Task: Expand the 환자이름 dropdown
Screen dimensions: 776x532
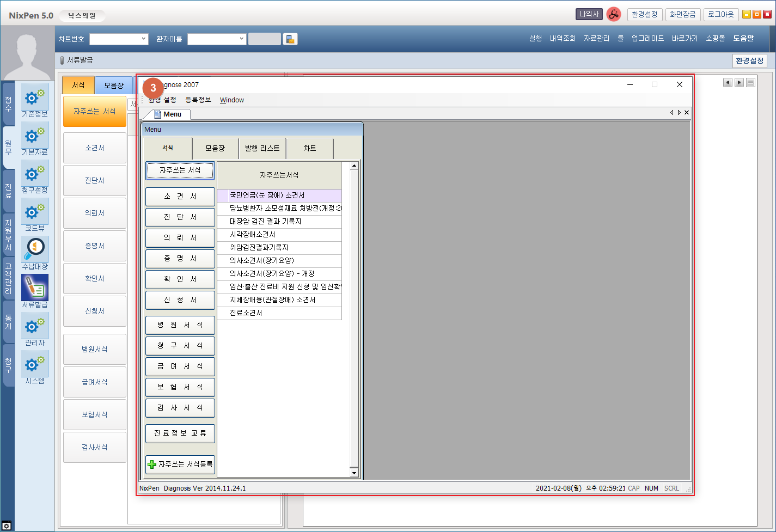Action: [241, 39]
